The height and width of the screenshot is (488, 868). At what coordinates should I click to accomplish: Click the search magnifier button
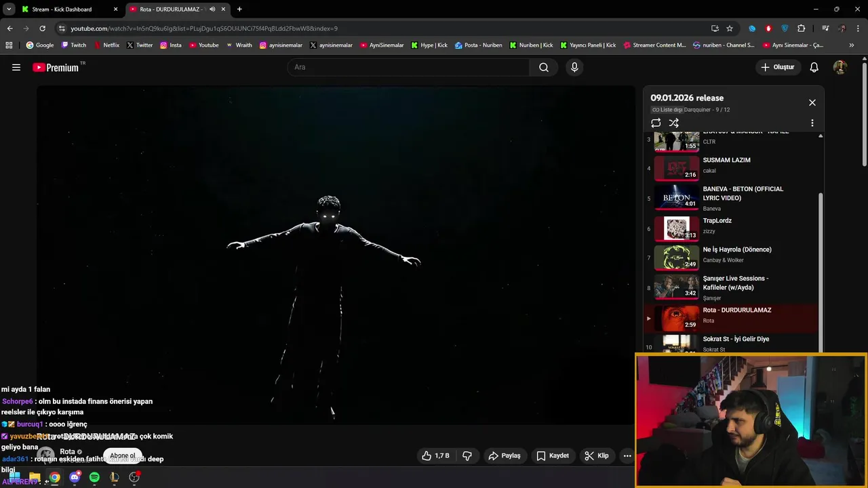pyautogui.click(x=544, y=67)
